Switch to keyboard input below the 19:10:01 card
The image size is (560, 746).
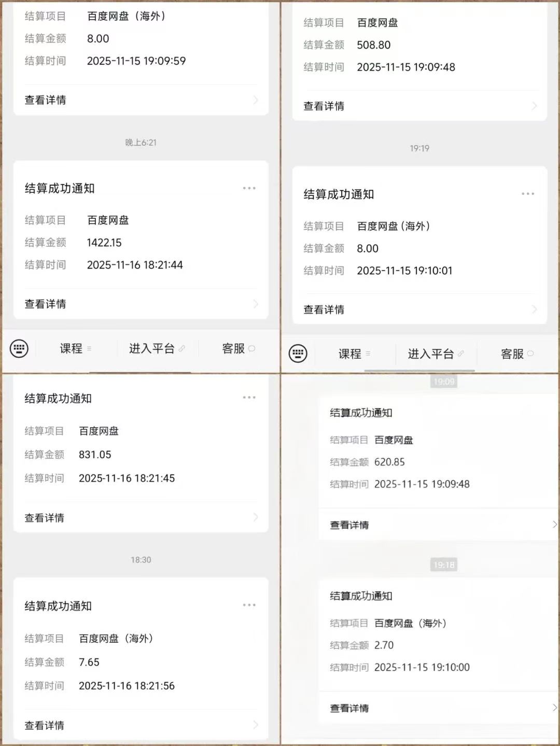(298, 354)
